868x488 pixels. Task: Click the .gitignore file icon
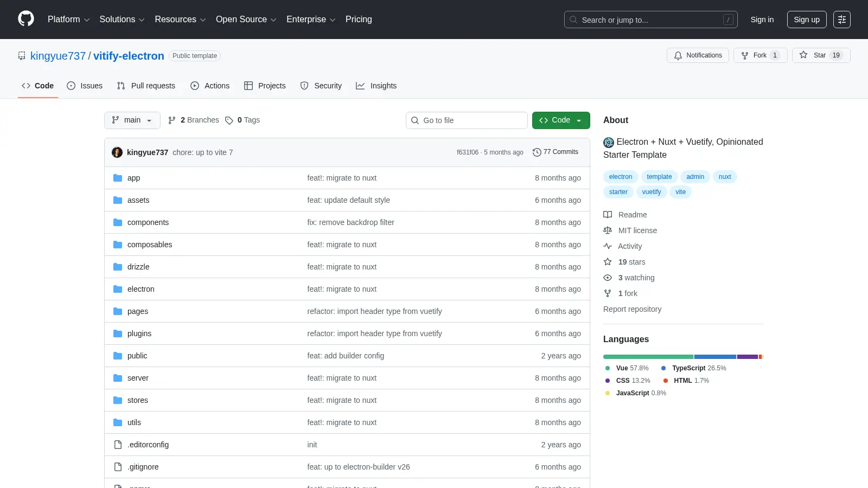click(118, 467)
